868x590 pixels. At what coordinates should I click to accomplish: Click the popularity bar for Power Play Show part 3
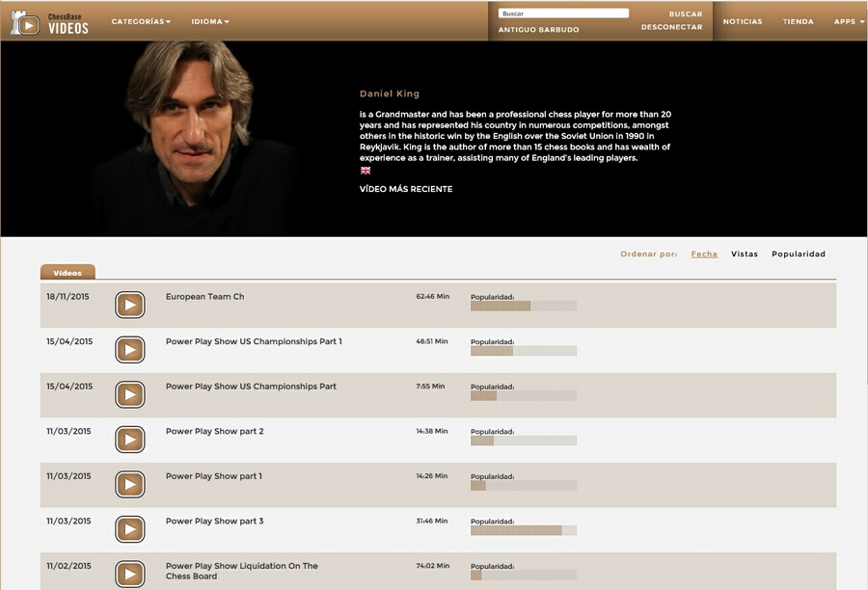524,530
